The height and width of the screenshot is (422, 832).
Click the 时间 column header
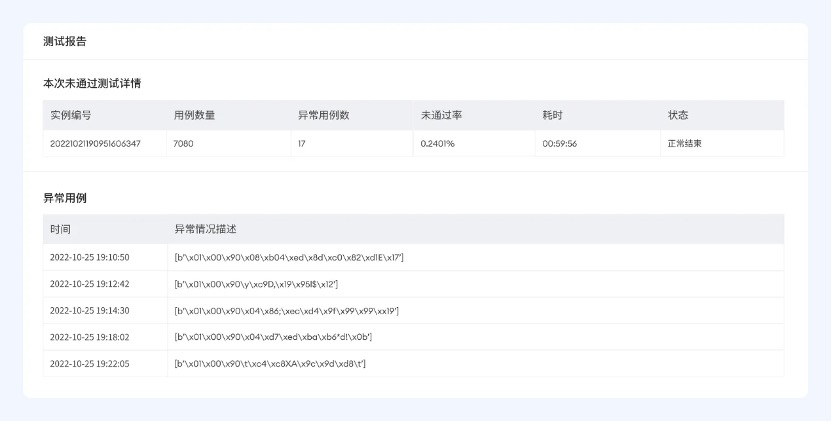point(61,229)
